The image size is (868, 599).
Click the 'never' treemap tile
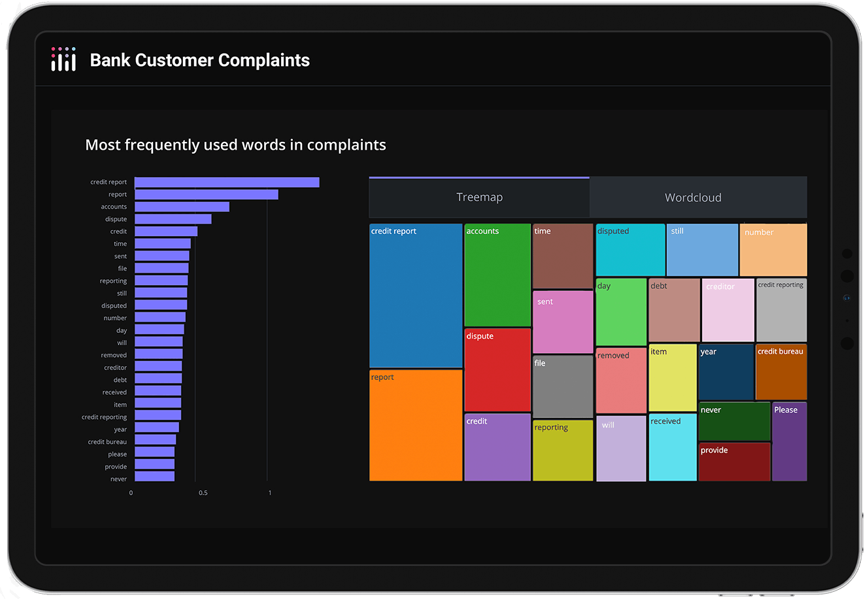point(733,421)
